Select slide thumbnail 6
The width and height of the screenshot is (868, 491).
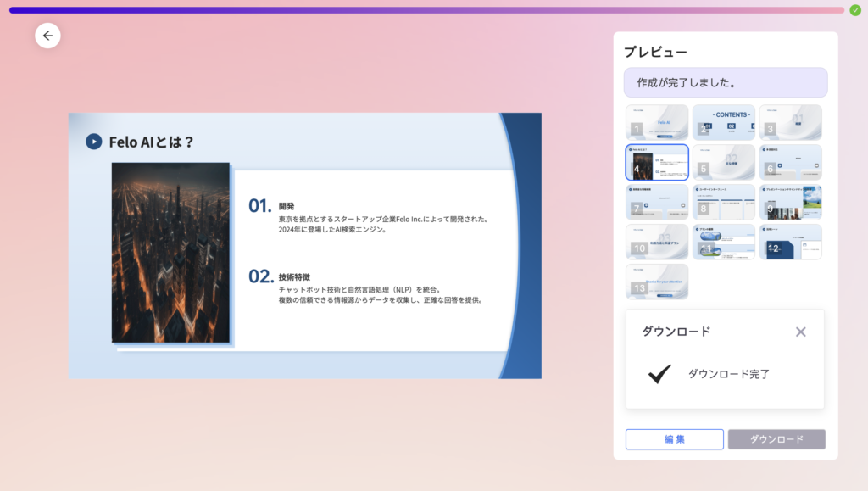[x=791, y=162]
